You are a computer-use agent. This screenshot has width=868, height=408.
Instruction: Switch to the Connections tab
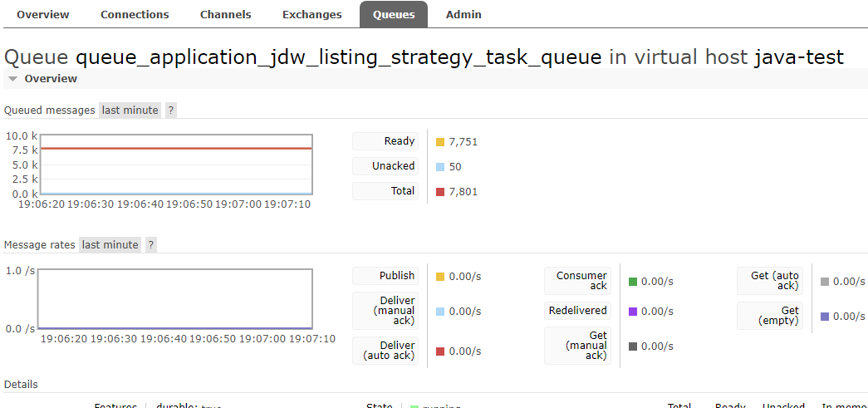coord(135,14)
